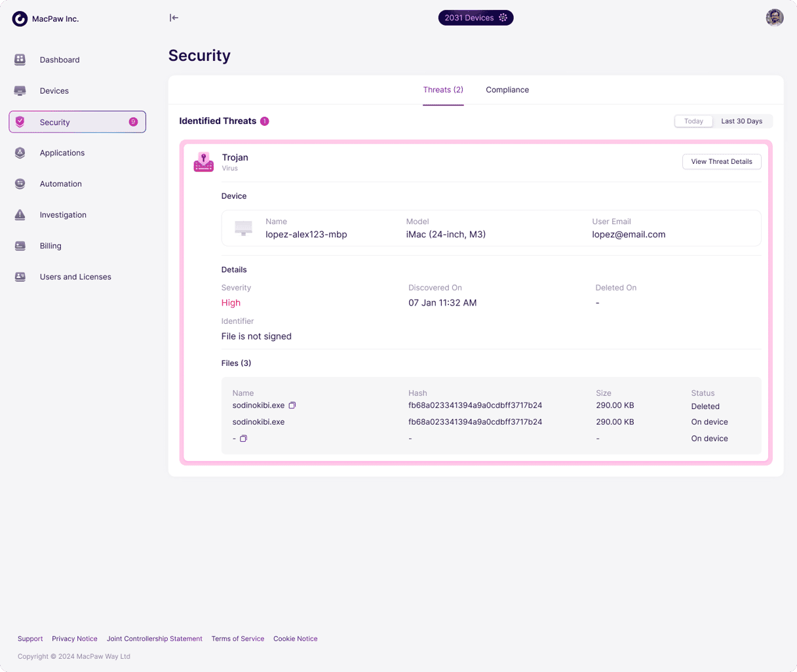Open the Cookie Notice link
The width and height of the screenshot is (797, 672).
(x=296, y=639)
